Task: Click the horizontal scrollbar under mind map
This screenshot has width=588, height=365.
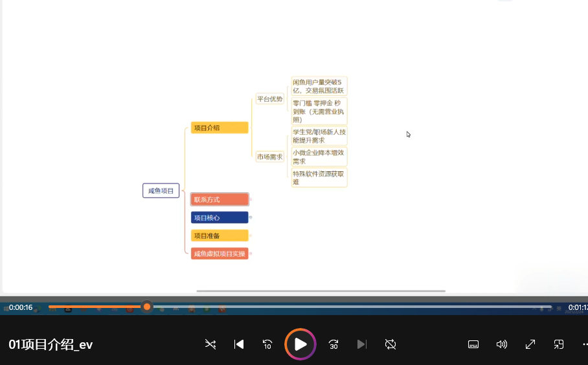Action: pyautogui.click(x=321, y=290)
